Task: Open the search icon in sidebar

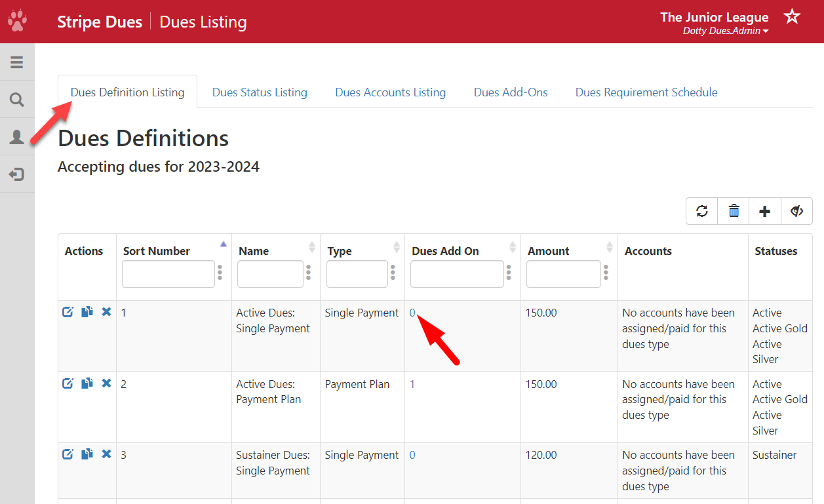Action: pyautogui.click(x=17, y=100)
